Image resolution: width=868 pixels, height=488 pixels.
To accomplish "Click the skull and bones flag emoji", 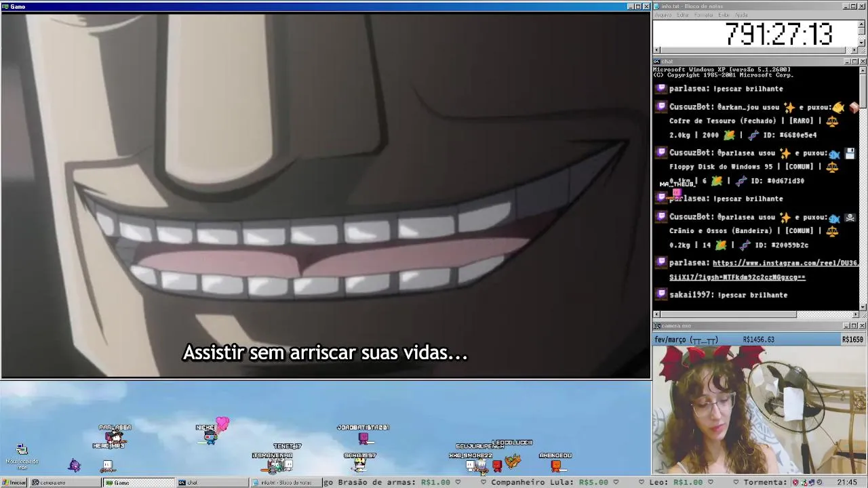I will coord(850,218).
